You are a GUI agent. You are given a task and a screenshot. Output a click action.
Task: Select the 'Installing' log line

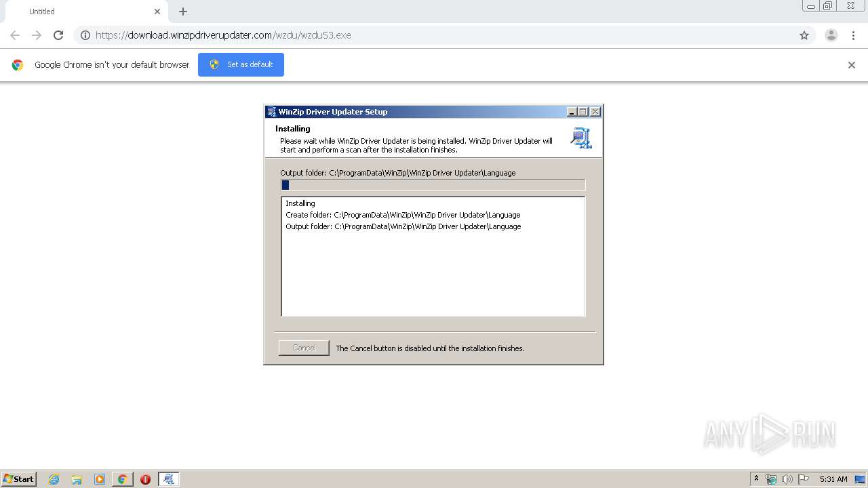(300, 203)
